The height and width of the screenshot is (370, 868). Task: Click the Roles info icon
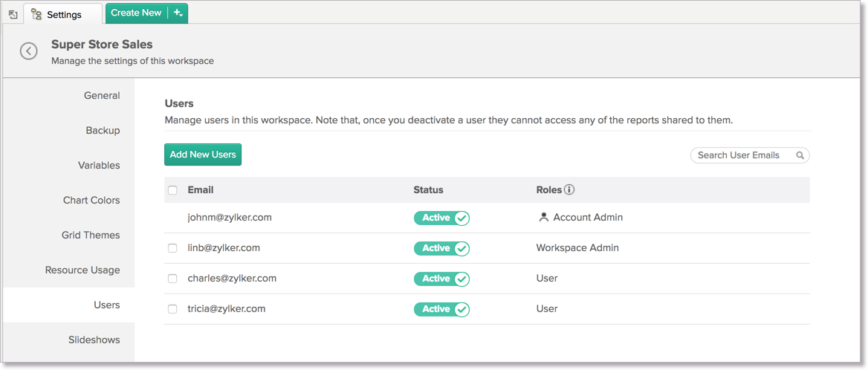coord(569,189)
